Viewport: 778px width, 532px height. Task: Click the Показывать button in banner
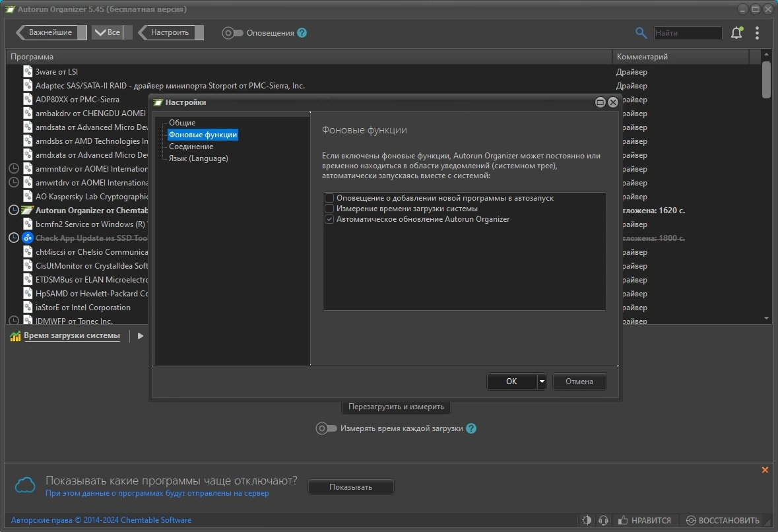[351, 487]
